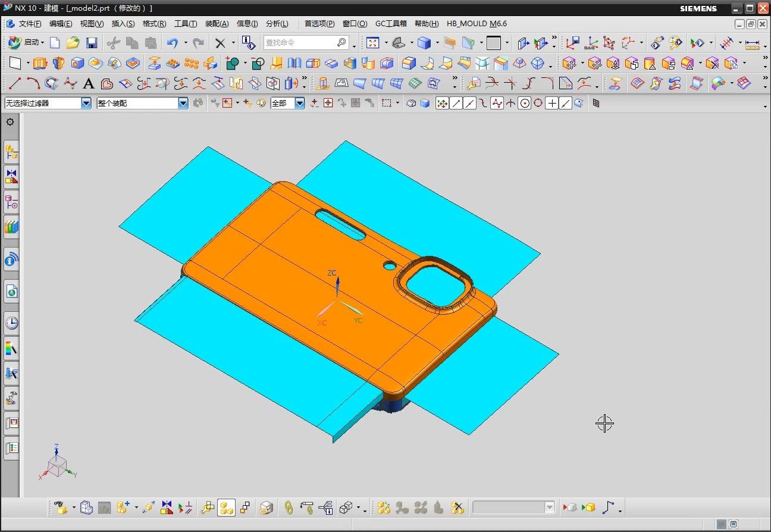The width and height of the screenshot is (771, 532).
Task: Click the HD3D Tools info sidebar icon
Action: pyautogui.click(x=11, y=260)
